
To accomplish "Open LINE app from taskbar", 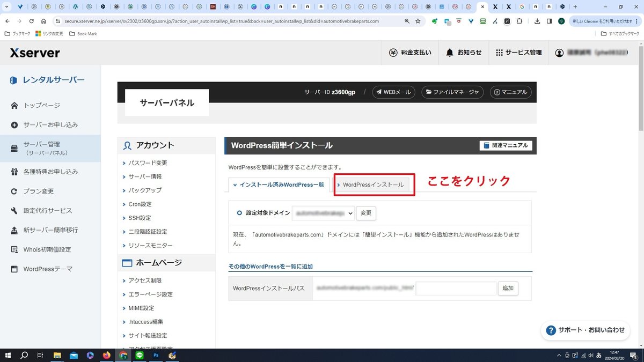I will pyautogui.click(x=140, y=355).
